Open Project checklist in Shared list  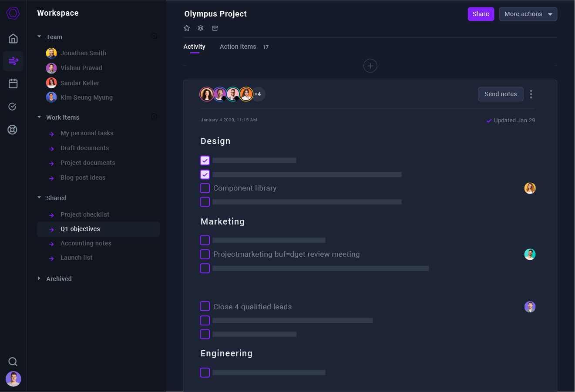pyautogui.click(x=85, y=214)
